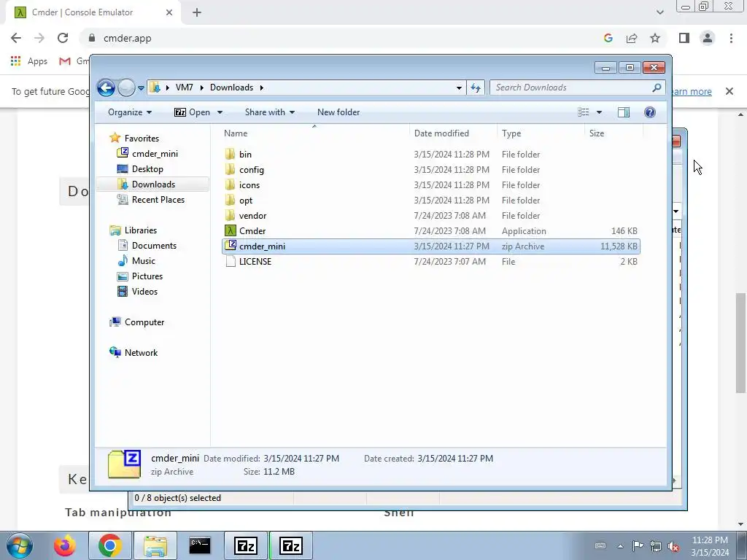Screen dimensions: 747x560
Task: Click the Favorites star in sidebar
Action: (115, 138)
